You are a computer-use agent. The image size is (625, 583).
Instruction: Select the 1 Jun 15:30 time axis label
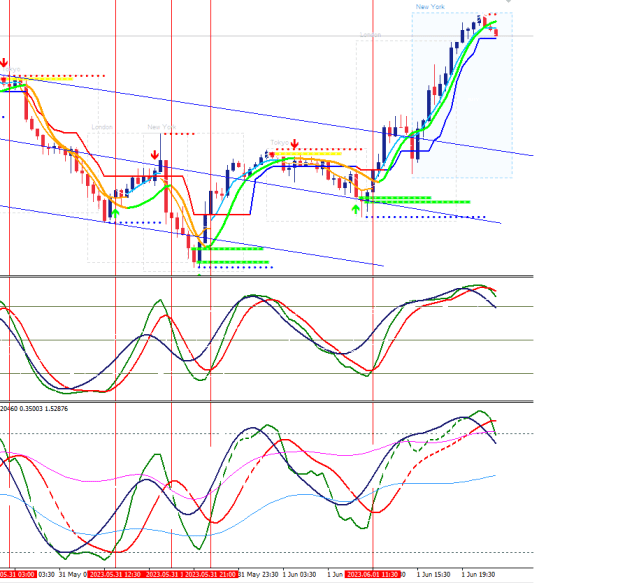tap(433, 574)
